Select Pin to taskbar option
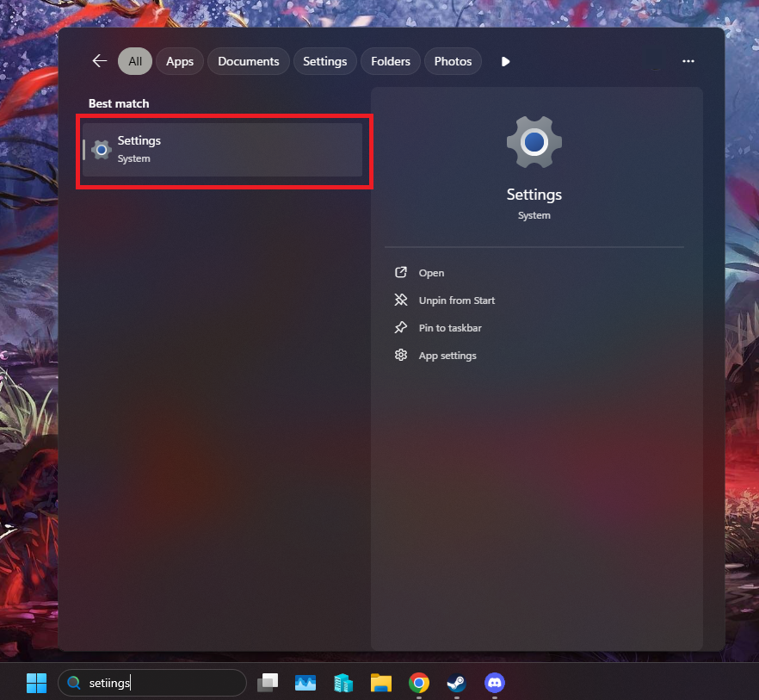759x700 pixels. [x=449, y=328]
